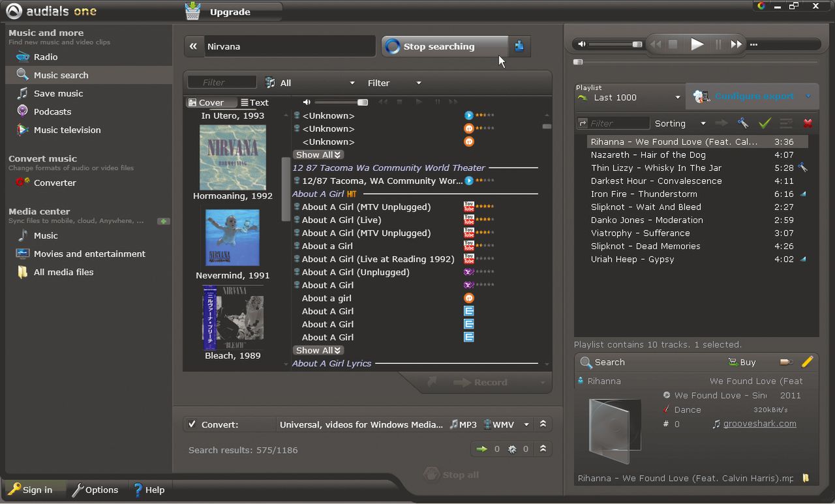Expand Show All under About A Girl
Viewport: 835px width, 504px height.
pos(318,350)
